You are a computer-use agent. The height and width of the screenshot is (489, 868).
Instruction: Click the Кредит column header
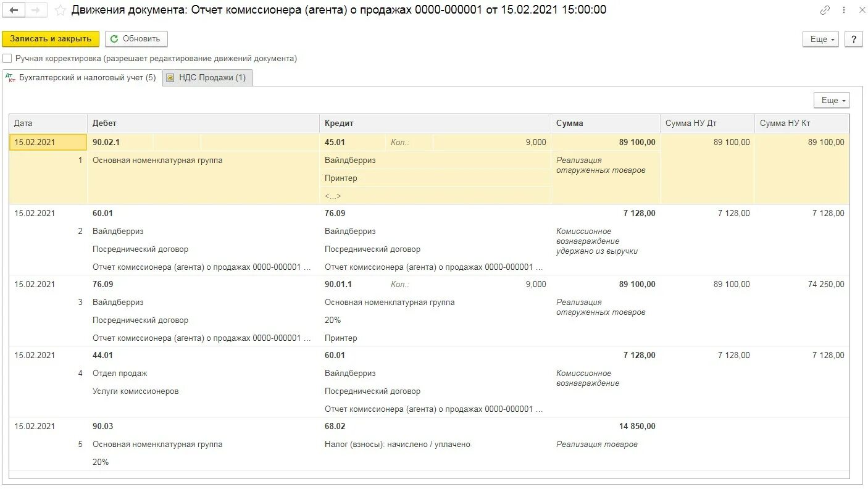tap(435, 123)
